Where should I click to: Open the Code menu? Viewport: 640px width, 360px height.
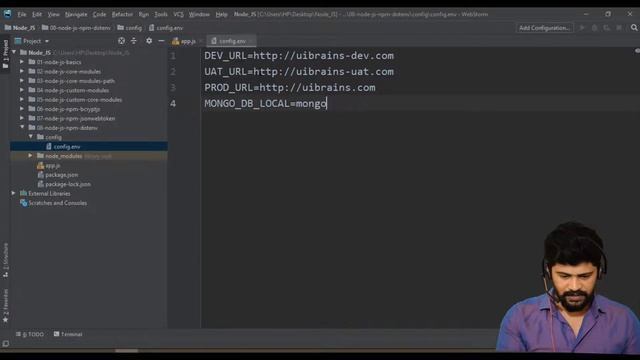pyautogui.click(x=99, y=14)
